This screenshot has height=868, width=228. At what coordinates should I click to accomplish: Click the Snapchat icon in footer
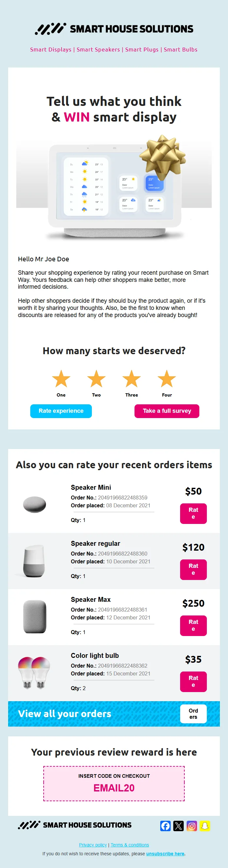click(205, 826)
